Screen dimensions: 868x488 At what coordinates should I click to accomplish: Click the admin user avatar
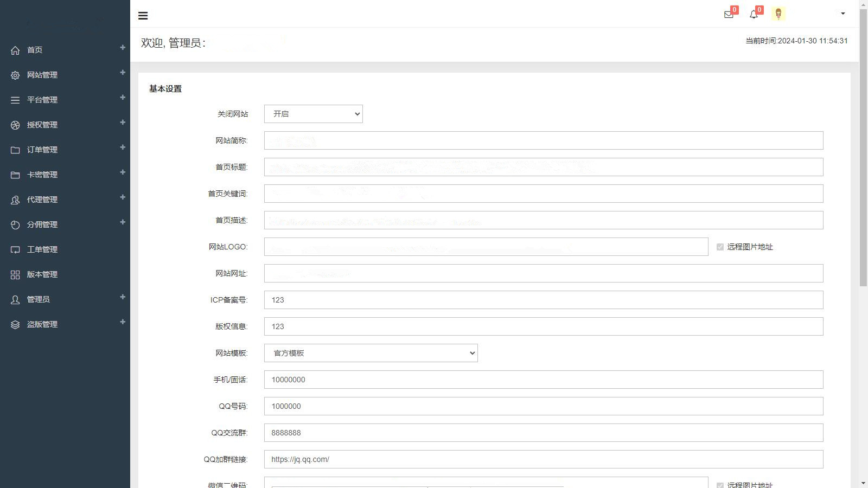[x=778, y=14]
